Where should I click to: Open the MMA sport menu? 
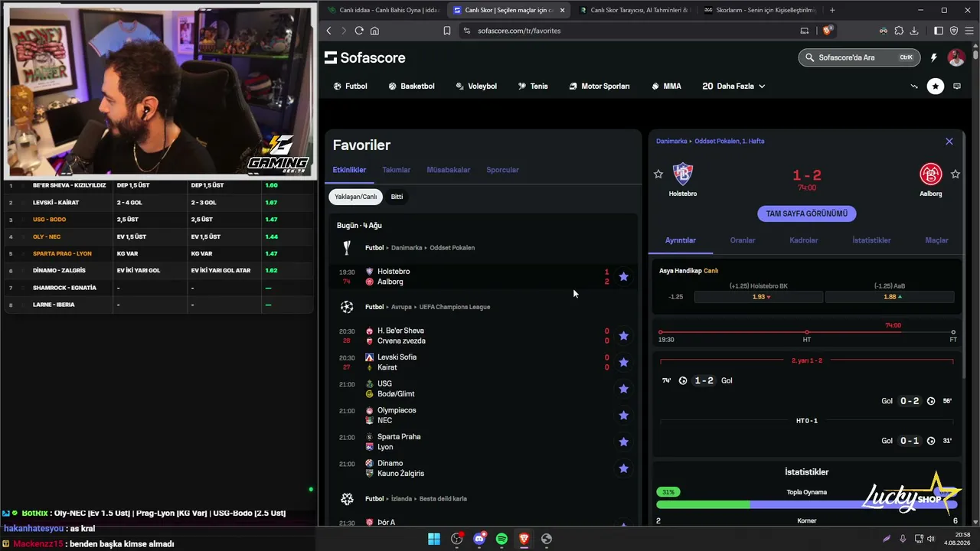click(666, 86)
